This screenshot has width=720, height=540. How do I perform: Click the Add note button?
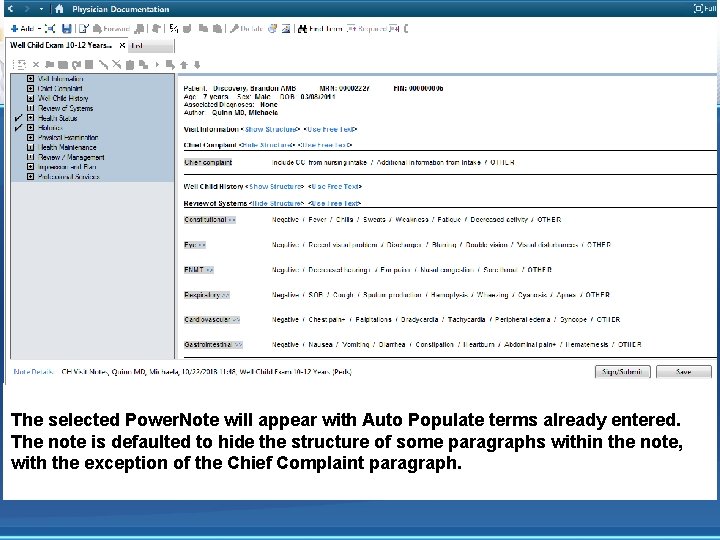tap(22, 28)
